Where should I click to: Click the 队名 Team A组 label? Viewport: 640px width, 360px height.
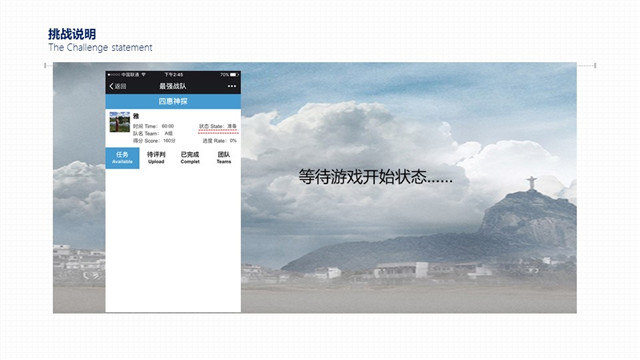153,133
